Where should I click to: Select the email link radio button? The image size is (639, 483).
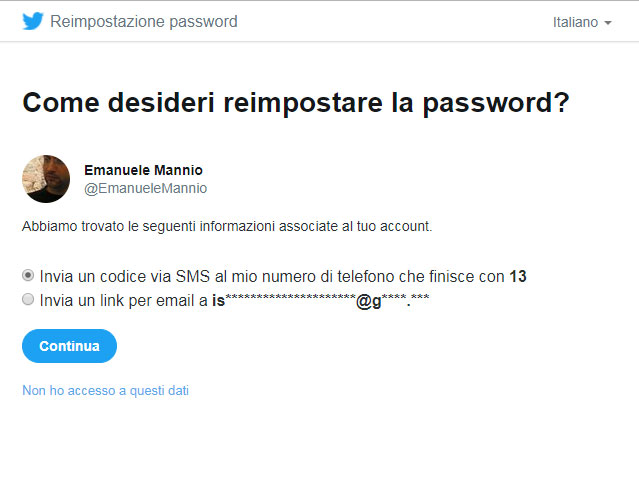pyautogui.click(x=28, y=300)
